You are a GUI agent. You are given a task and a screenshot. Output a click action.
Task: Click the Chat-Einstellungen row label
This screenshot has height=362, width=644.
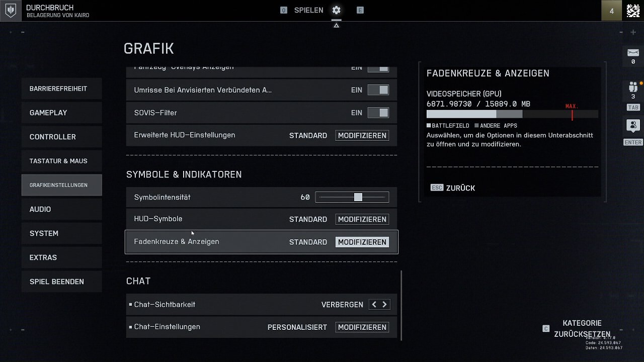pyautogui.click(x=167, y=327)
